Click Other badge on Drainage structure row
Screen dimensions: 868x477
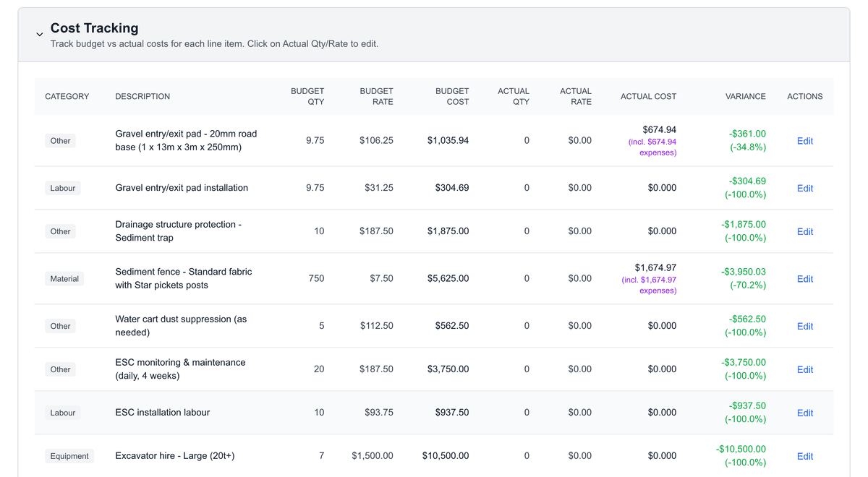coord(61,231)
